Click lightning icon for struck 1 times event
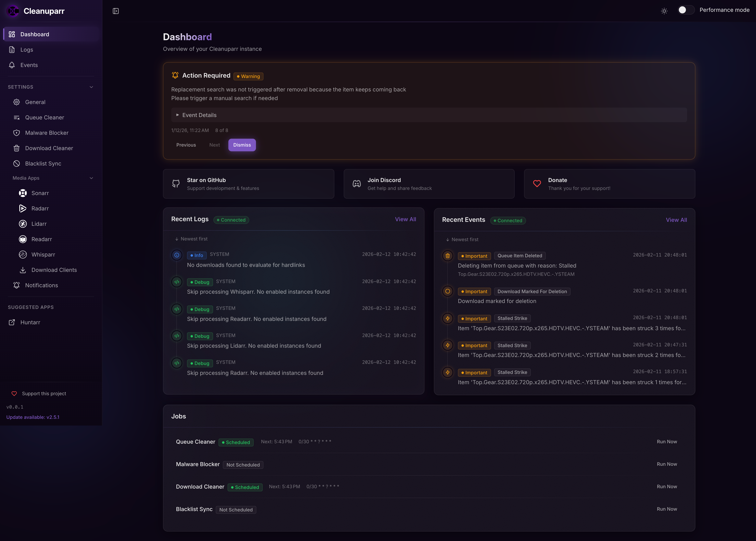756x541 pixels. click(x=447, y=372)
